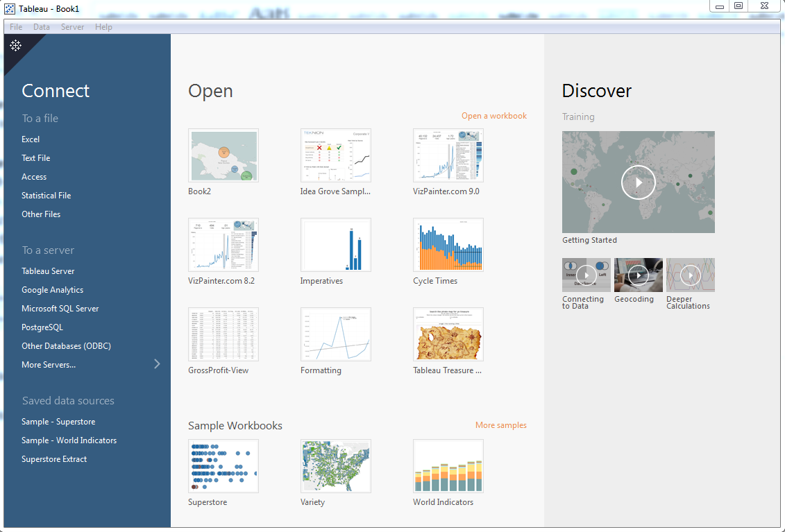Select Sample - World Indicators saved data source

pos(69,440)
